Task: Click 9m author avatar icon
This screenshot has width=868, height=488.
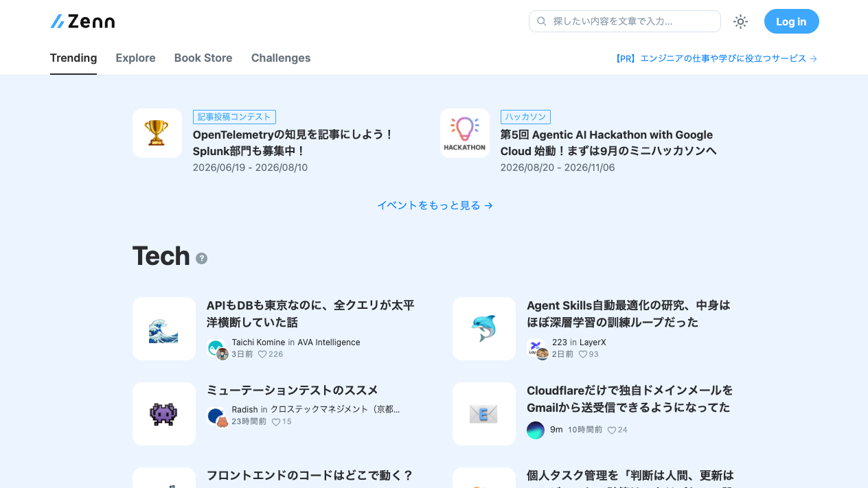Action: point(536,430)
